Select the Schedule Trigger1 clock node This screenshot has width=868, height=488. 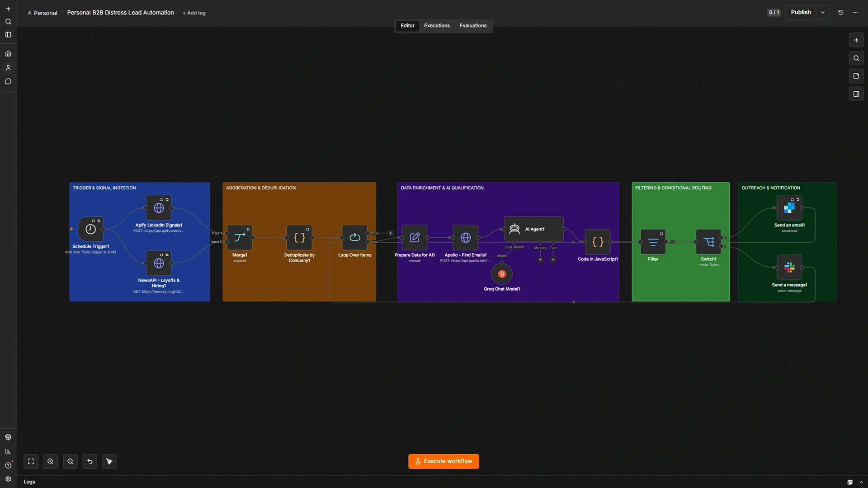(90, 229)
